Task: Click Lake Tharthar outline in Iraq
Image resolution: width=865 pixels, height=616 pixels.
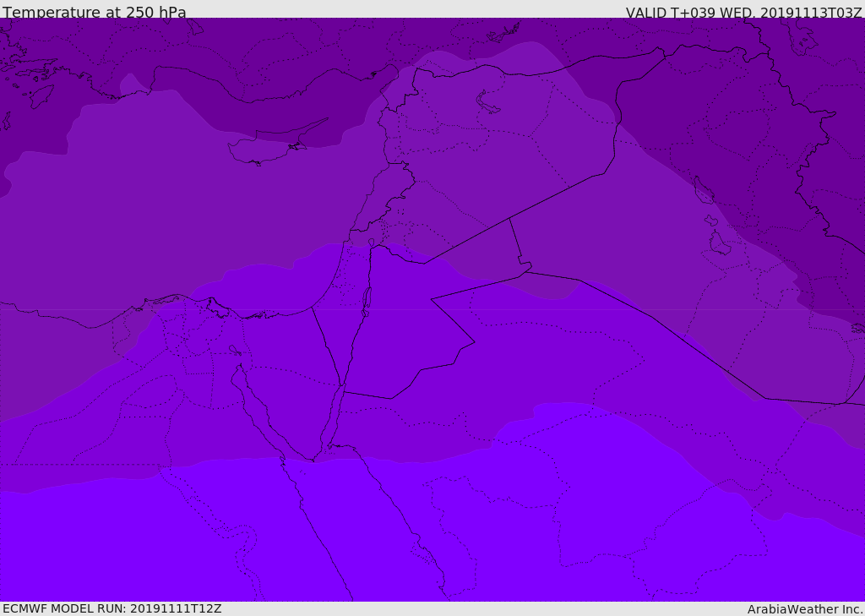Action: click(x=703, y=190)
